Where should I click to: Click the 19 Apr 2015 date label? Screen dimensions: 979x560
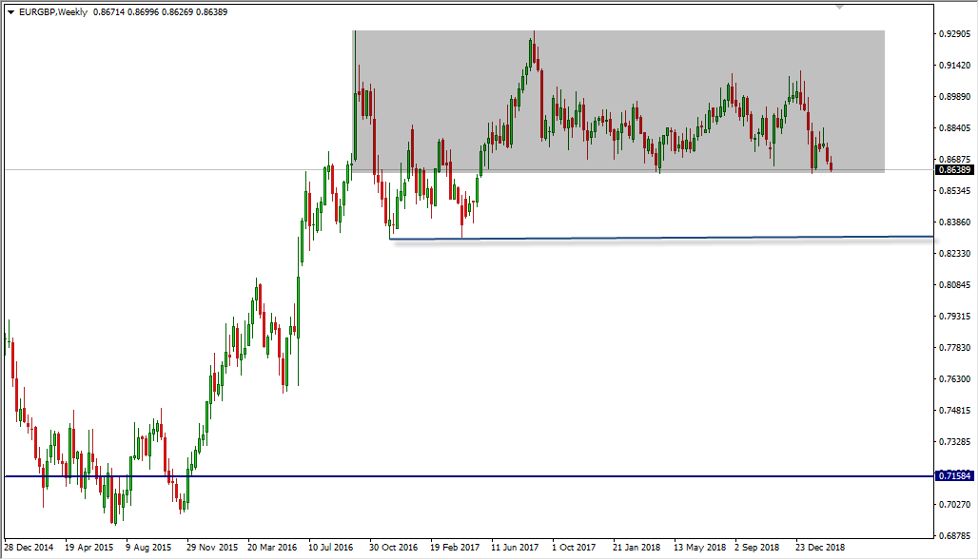(89, 547)
